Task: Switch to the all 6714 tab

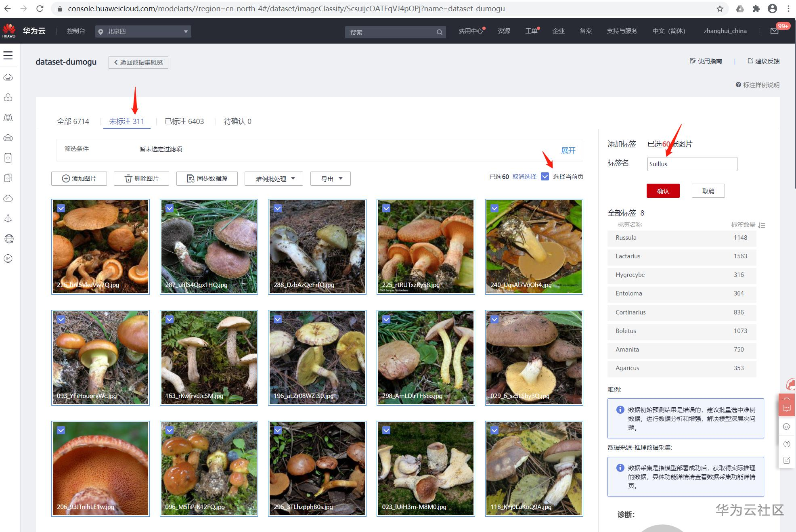Action: point(73,121)
